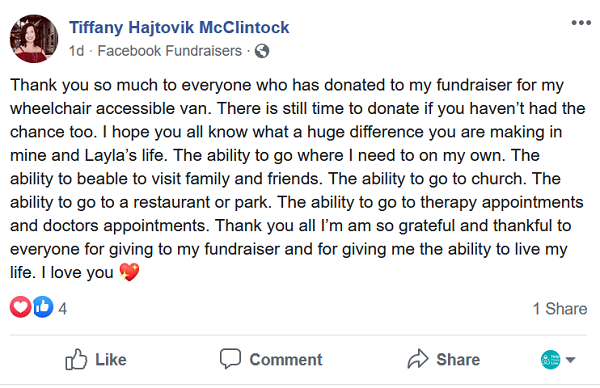Open Tiffany Hajtovik McClintock's profile link
This screenshot has height=388, width=600.
pyautogui.click(x=179, y=28)
